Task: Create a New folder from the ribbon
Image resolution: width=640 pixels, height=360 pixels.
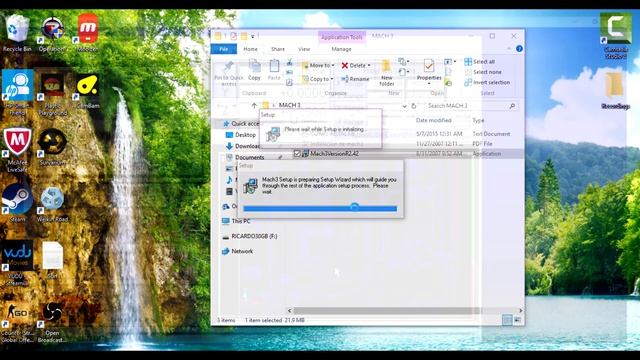Action: click(386, 72)
